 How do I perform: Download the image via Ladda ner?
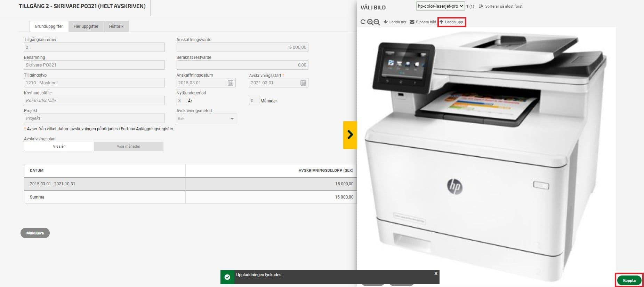[x=395, y=22]
